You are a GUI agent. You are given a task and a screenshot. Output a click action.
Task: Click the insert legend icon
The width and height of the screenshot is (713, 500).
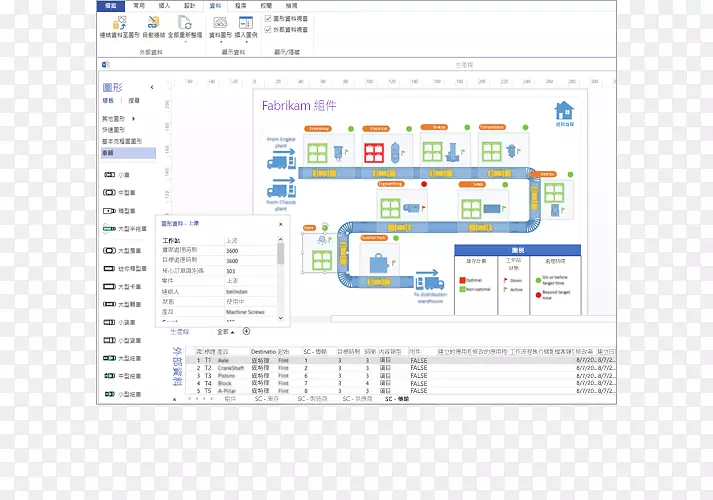click(246, 23)
